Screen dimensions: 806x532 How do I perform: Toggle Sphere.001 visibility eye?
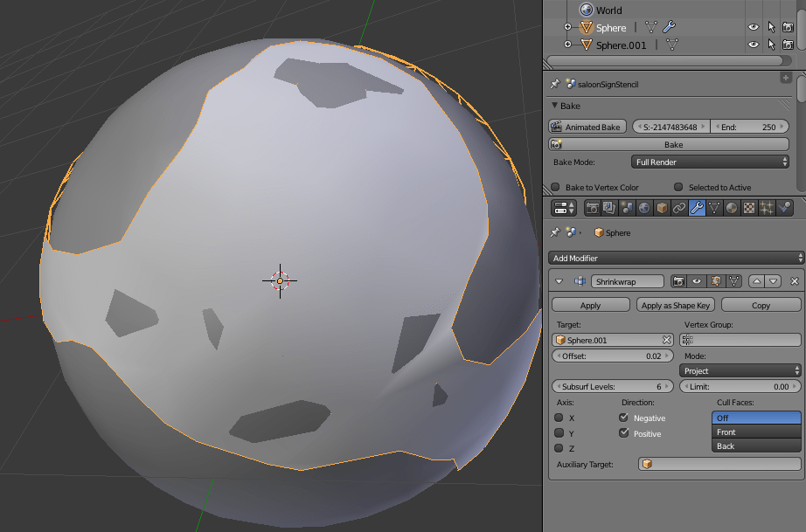[x=752, y=45]
